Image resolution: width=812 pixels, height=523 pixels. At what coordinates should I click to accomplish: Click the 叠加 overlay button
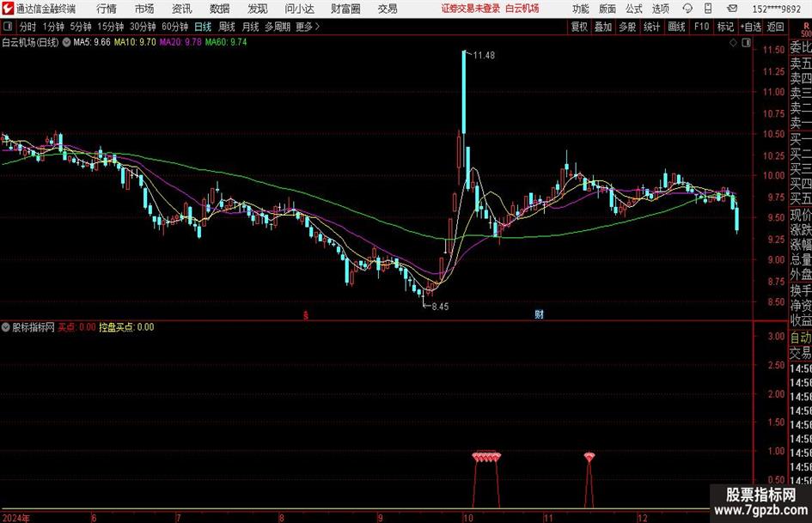tap(603, 27)
